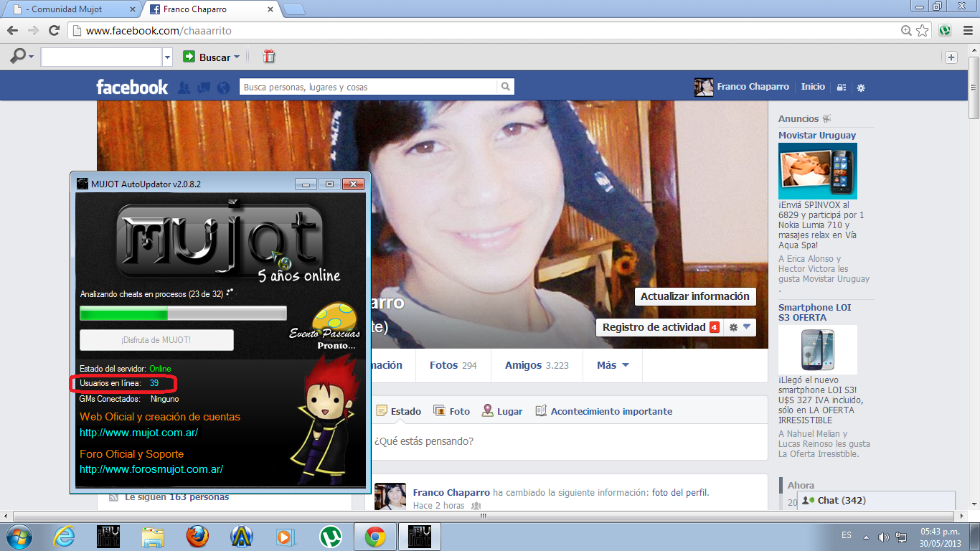This screenshot has height=551, width=980.
Task: Reload the page with the refresh icon
Action: tap(54, 30)
